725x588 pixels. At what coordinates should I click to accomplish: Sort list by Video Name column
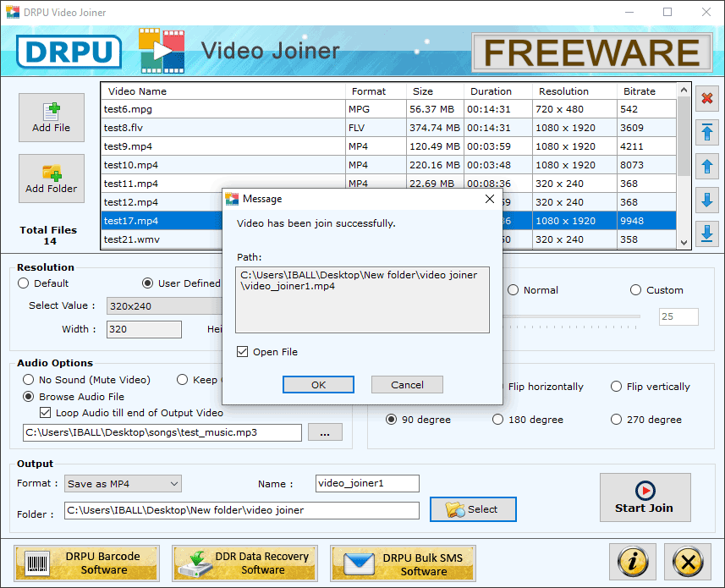coord(223,91)
